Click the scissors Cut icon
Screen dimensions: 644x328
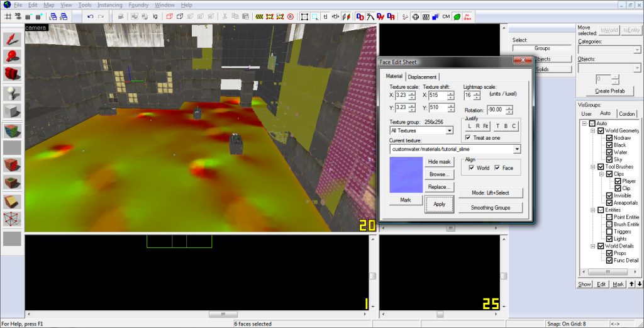(x=225, y=17)
